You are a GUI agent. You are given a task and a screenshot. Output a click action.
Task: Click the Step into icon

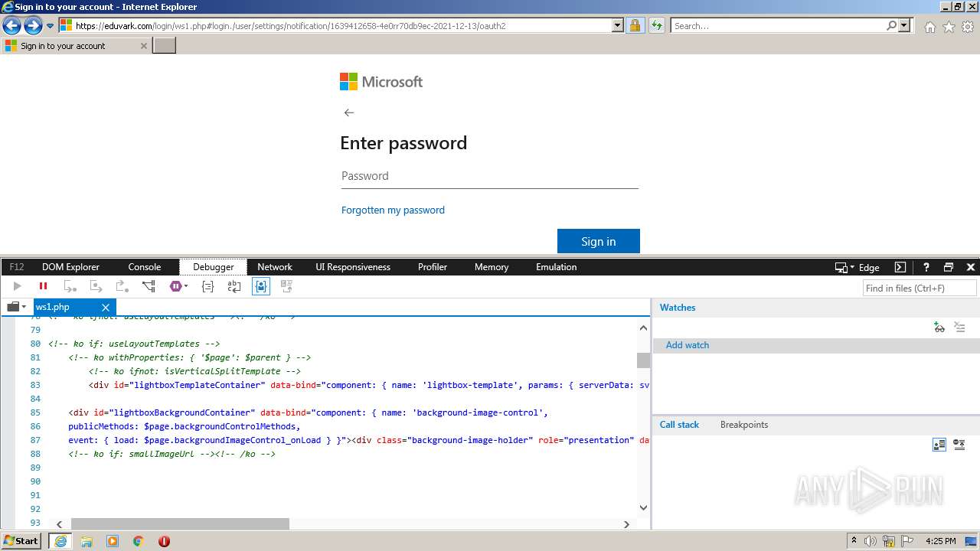[70, 286]
